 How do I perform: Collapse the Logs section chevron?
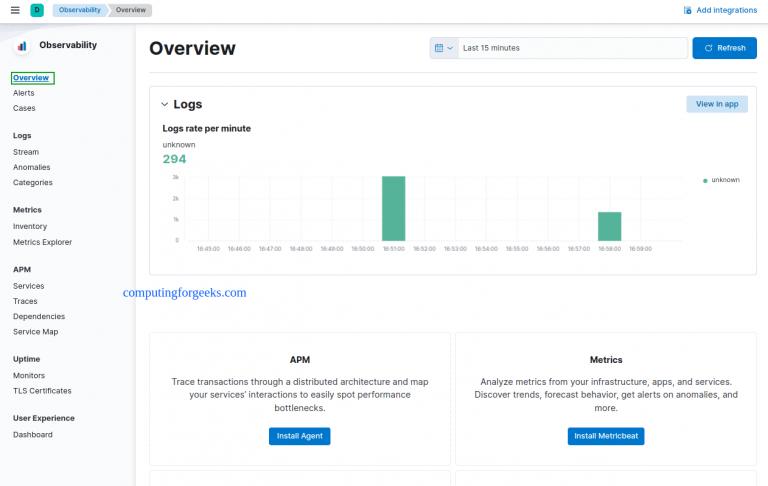click(165, 104)
